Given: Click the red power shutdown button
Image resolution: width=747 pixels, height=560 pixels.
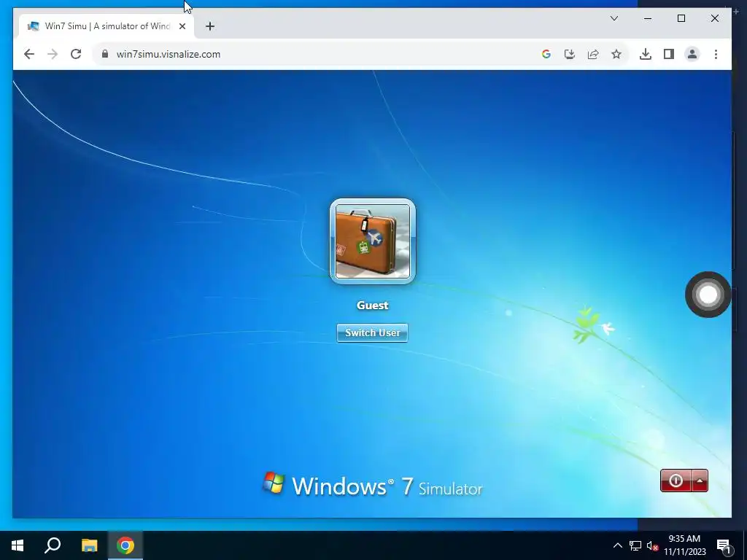Looking at the screenshot, I should click(x=676, y=481).
